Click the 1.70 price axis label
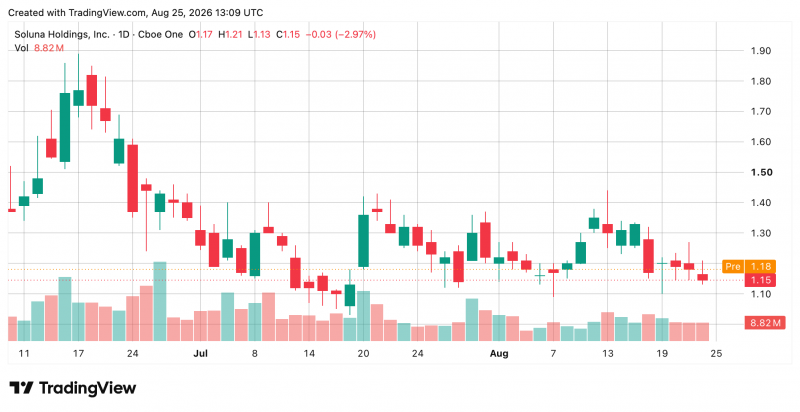 [x=761, y=111]
